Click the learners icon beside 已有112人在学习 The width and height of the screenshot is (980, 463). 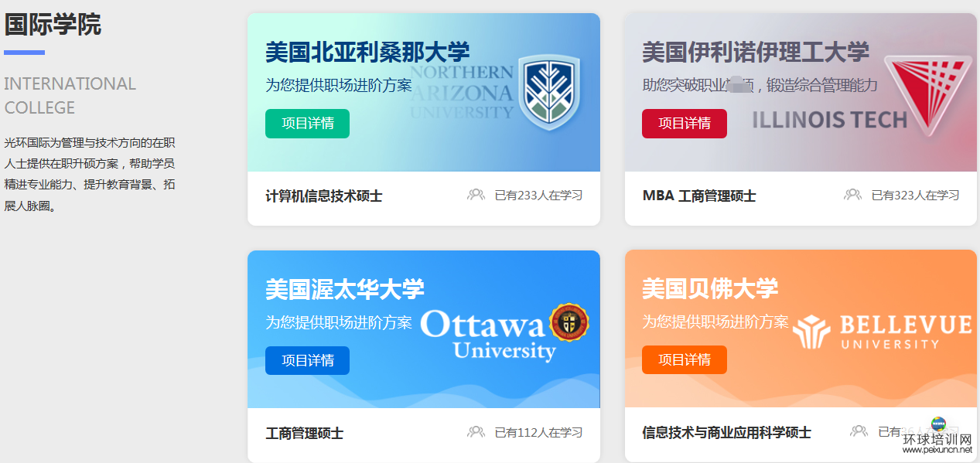click(x=476, y=432)
